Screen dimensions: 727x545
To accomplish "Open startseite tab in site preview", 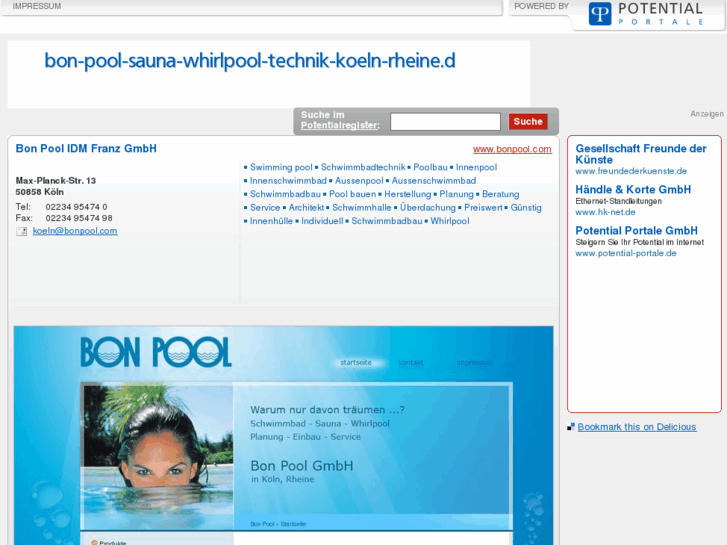I will point(356,362).
